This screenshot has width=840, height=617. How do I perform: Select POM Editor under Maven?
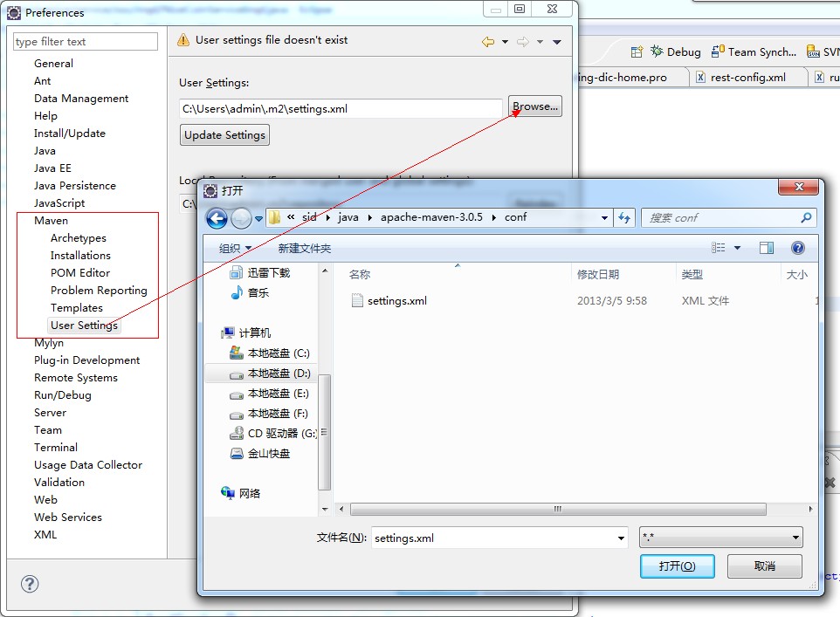pos(79,272)
